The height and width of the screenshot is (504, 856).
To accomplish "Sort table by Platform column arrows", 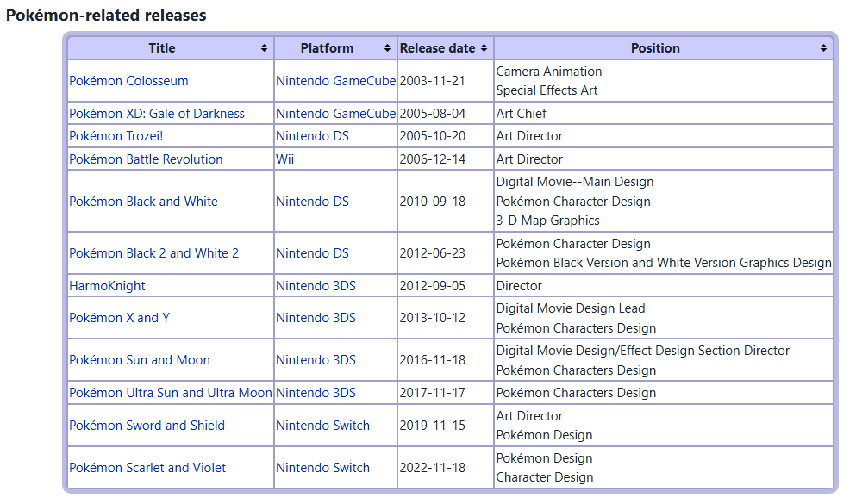I will 388,48.
